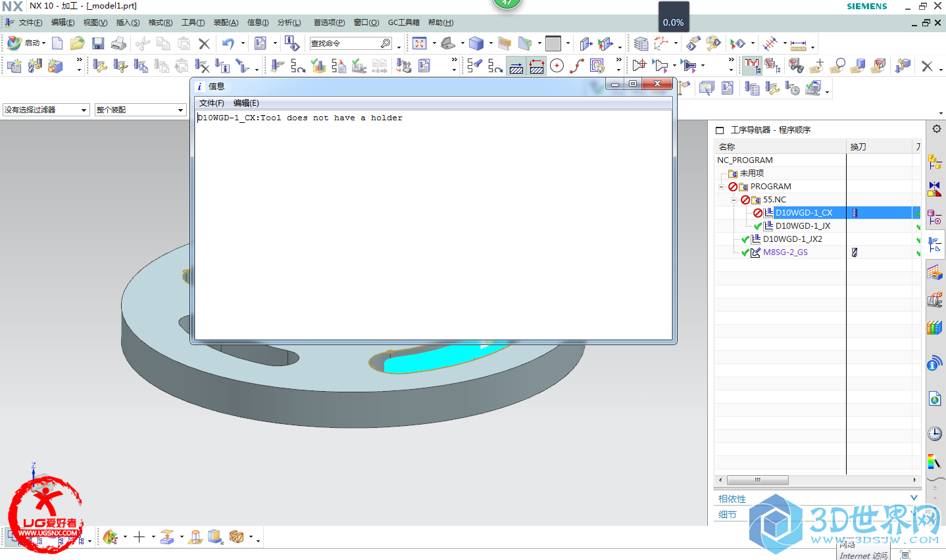
Task: Toggle the navigator panel pin square icon
Action: pos(720,130)
